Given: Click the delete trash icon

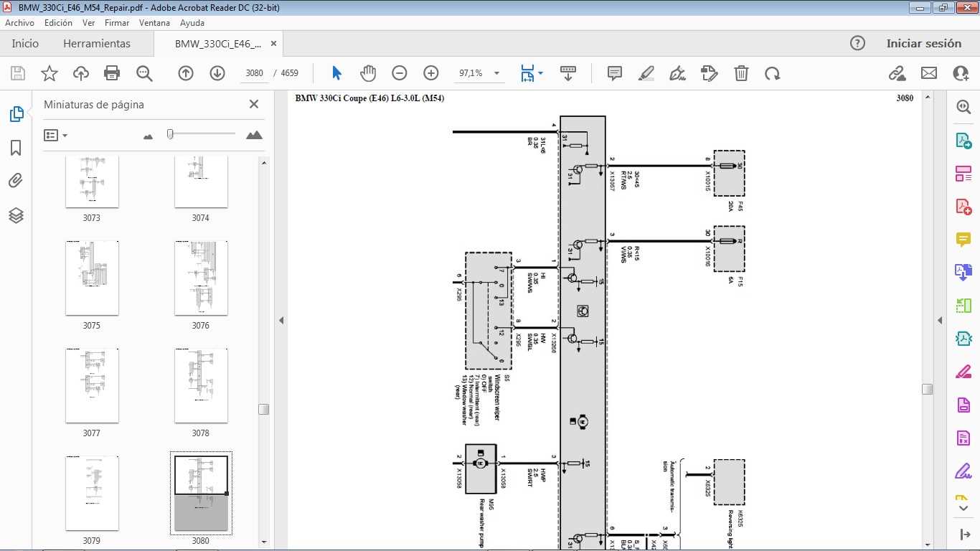Looking at the screenshot, I should click(741, 73).
